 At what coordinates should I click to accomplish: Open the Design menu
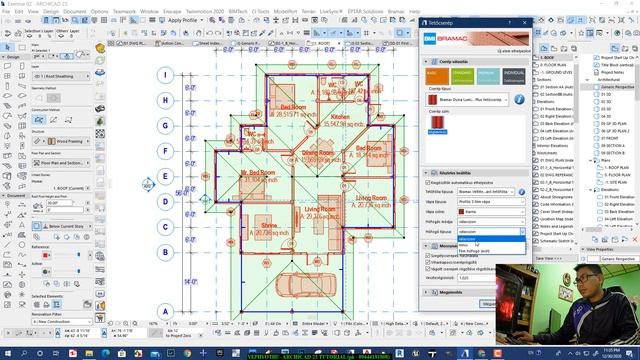click(51, 11)
